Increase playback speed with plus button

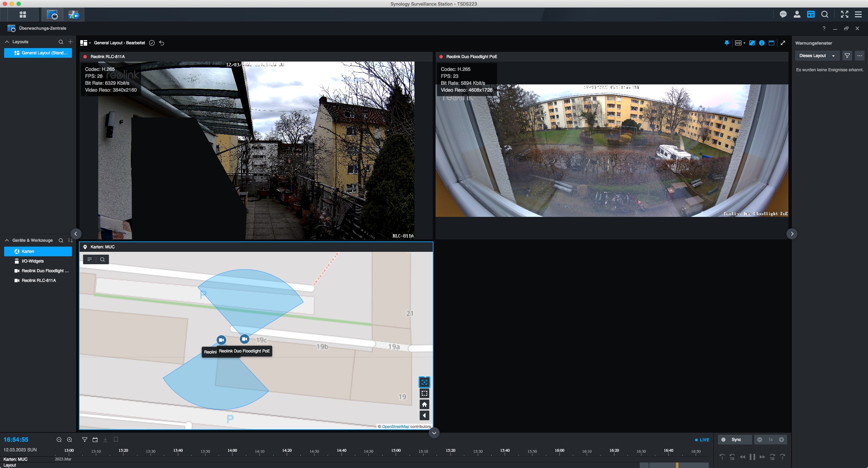click(781, 440)
